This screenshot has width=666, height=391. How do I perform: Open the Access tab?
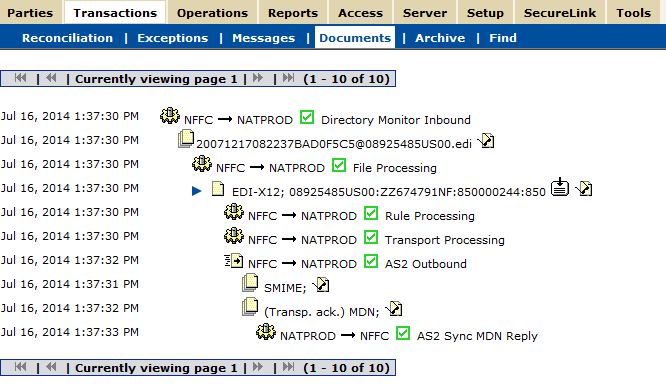click(x=360, y=13)
